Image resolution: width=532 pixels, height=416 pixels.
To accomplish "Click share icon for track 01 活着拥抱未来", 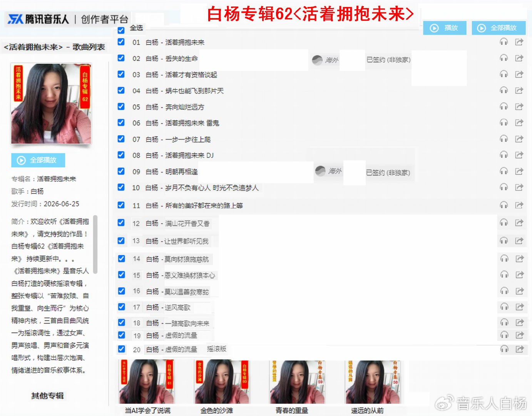I will coord(519,42).
